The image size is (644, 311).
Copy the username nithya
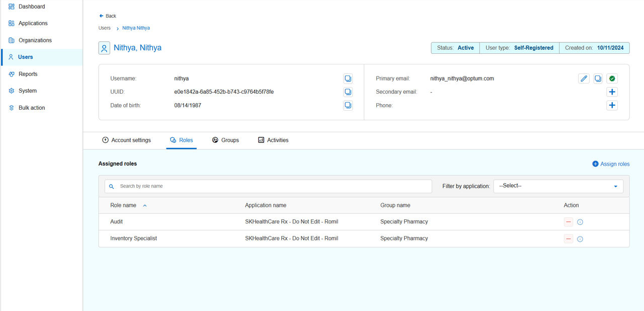348,79
